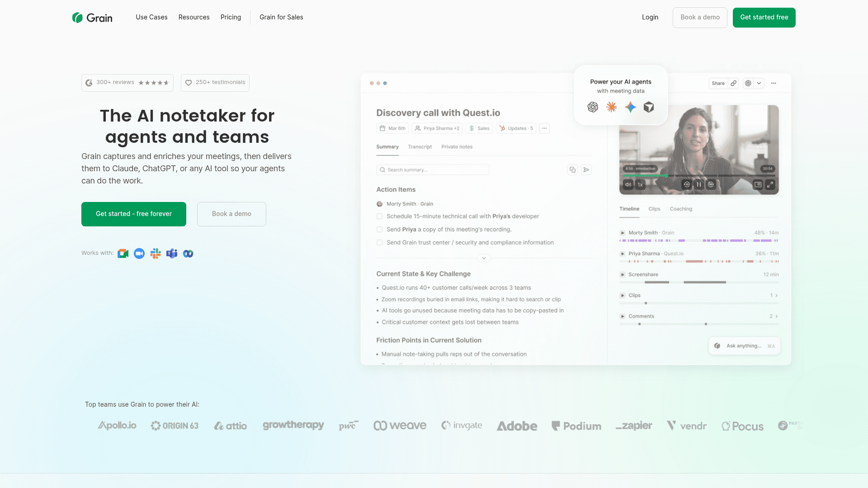The width and height of the screenshot is (868, 488).
Task: Expand the Morty Smith timeline row
Action: coord(623,233)
